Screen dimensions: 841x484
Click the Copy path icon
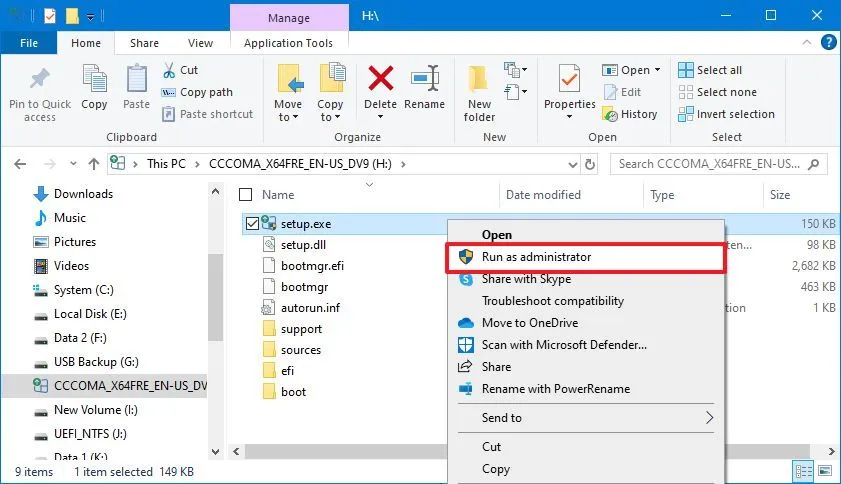tap(169, 92)
